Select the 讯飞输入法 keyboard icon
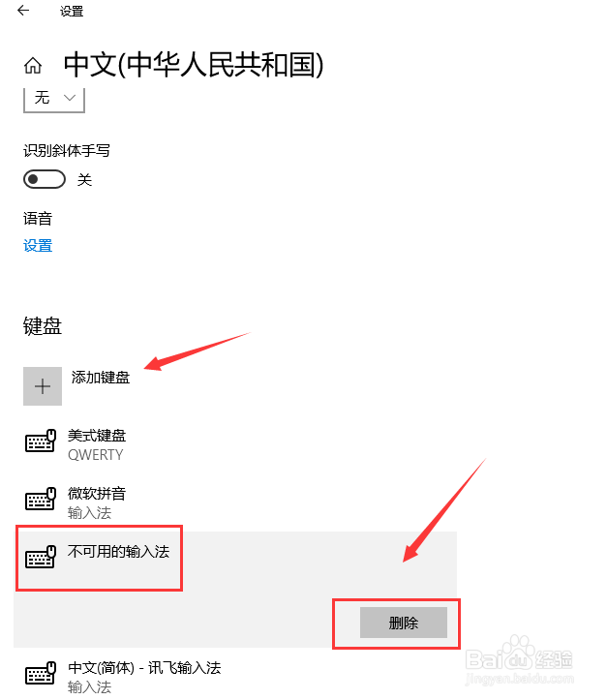The height and width of the screenshot is (700, 607). pos(41,673)
